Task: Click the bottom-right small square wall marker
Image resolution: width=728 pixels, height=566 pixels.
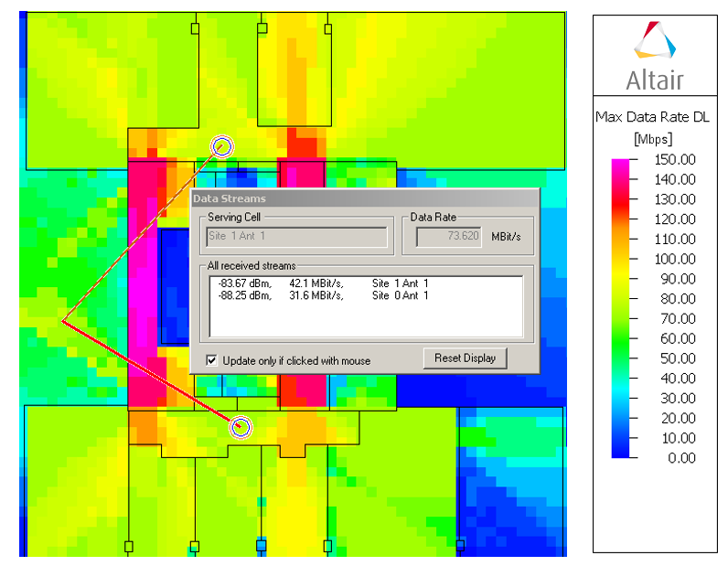Action: (460, 547)
